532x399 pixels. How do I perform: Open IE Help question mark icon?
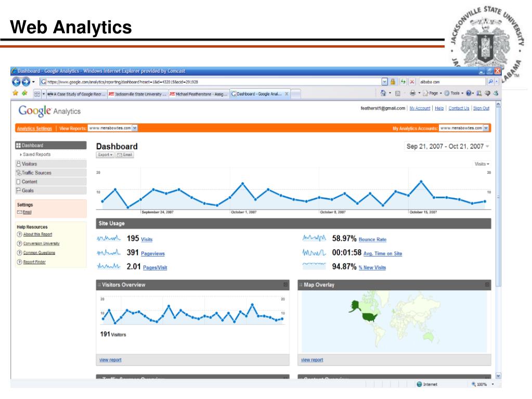tap(469, 93)
